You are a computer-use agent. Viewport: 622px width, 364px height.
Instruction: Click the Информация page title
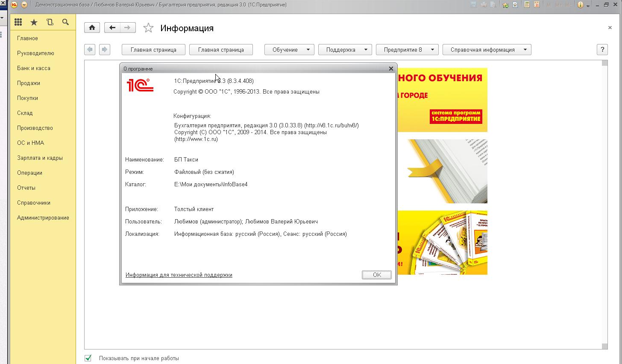187,28
